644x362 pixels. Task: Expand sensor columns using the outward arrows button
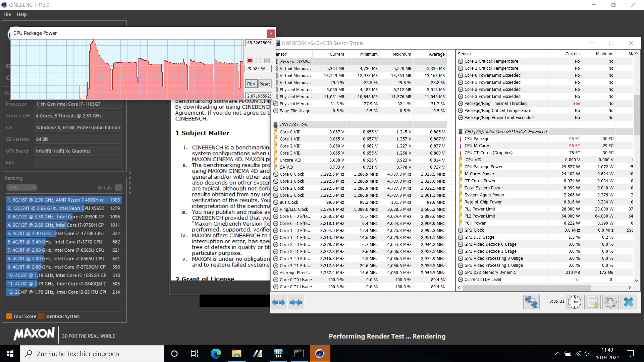click(279, 302)
